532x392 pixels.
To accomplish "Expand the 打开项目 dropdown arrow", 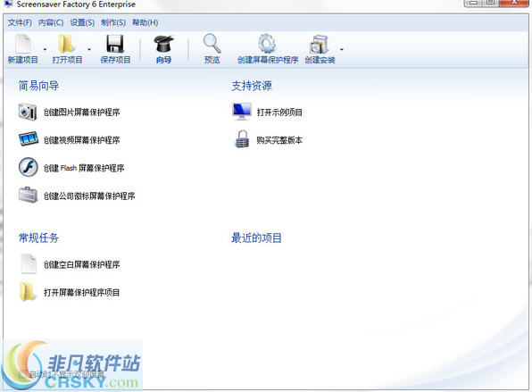I will [x=89, y=49].
